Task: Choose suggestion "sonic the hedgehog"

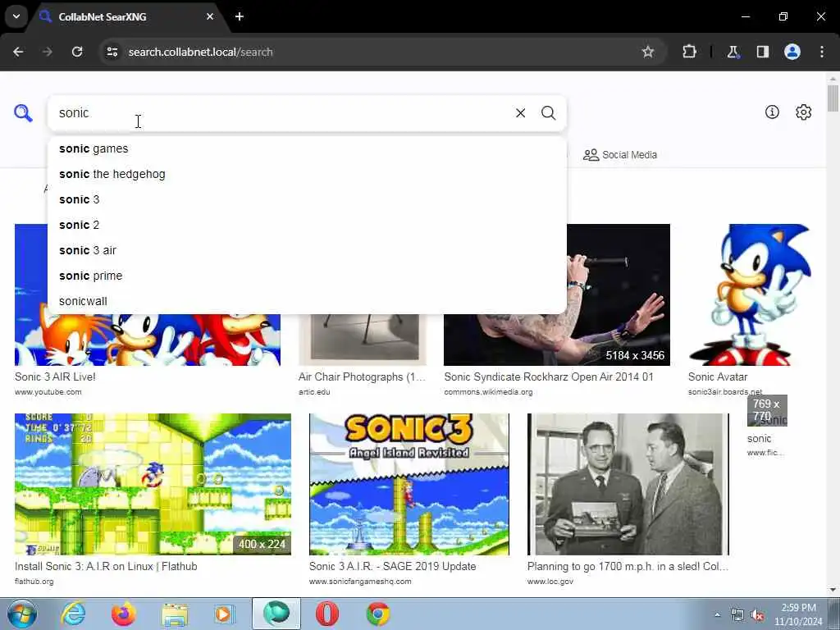Action: coord(307,174)
